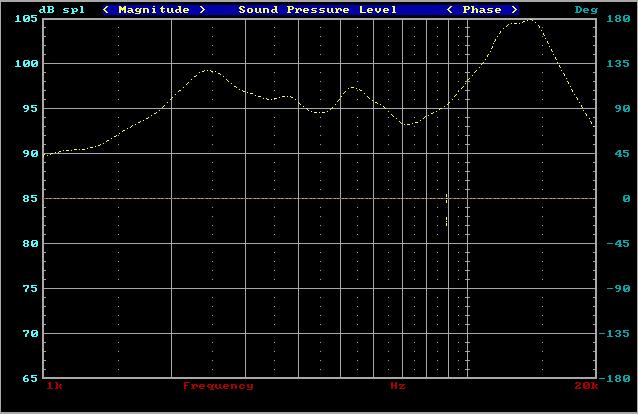This screenshot has width=638, height=414.
Task: Click the -135 degree phase value
Action: point(614,333)
